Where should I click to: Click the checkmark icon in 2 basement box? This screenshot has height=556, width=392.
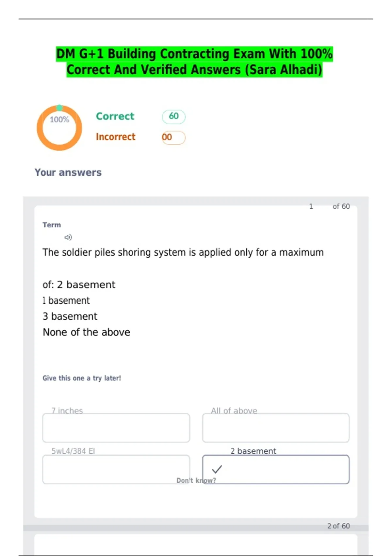click(x=217, y=469)
